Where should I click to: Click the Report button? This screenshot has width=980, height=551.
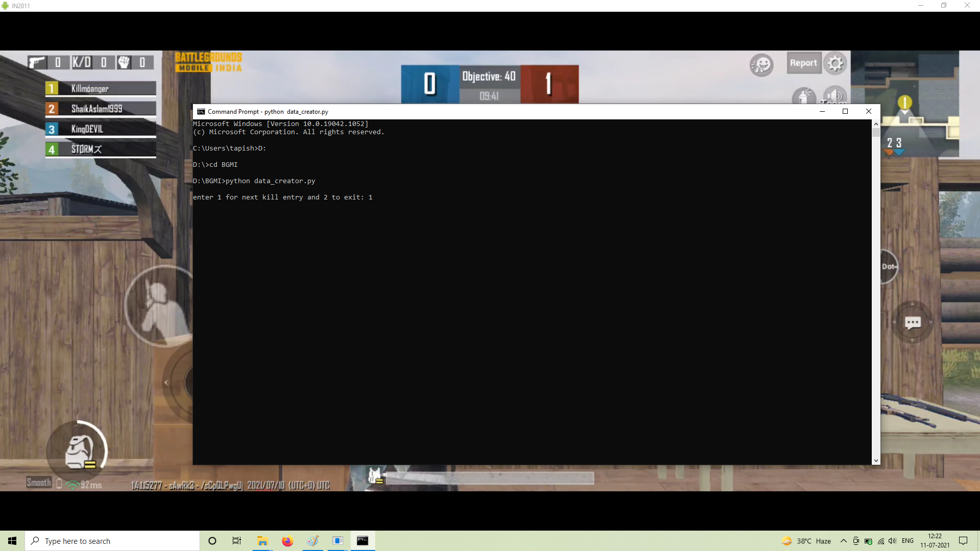[x=803, y=63]
